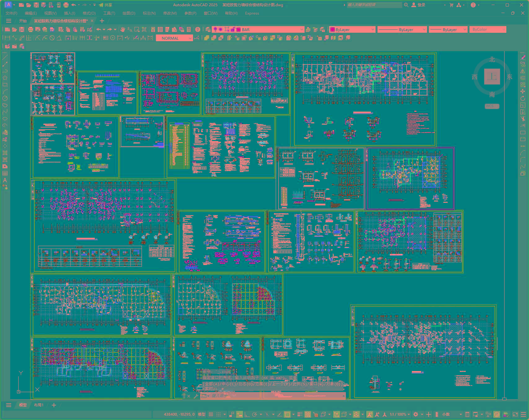Open Layer Properties Manager icon
The width and height of the screenshot is (529, 420).
coord(208,29)
